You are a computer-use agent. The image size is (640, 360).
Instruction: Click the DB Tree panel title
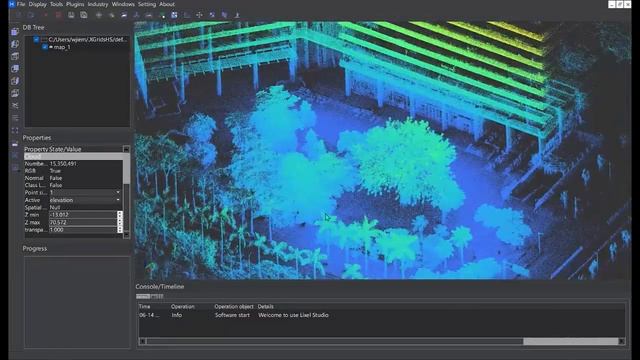33,27
